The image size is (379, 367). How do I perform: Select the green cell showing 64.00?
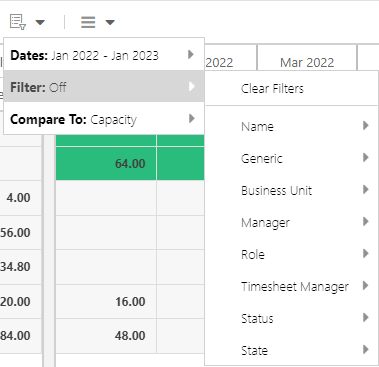tap(106, 163)
